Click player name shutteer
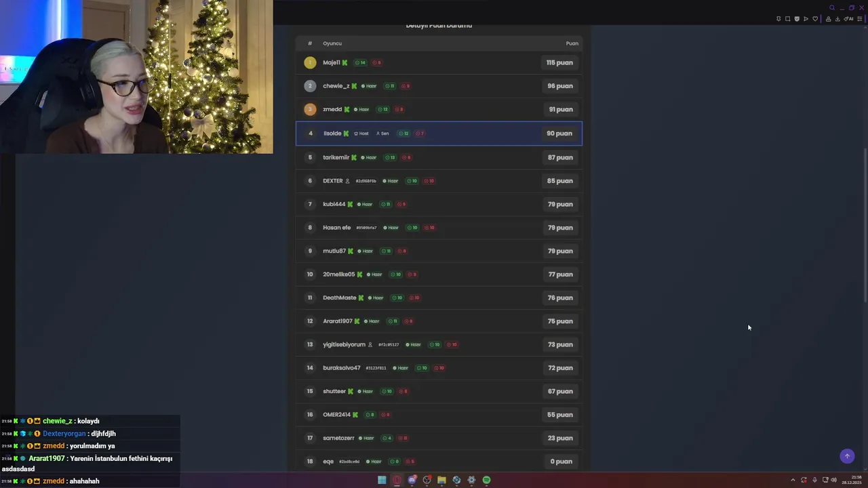868x488 pixels. (334, 391)
